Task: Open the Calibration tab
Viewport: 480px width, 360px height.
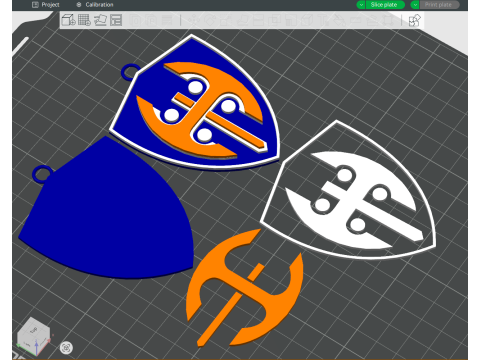Action: (x=95, y=5)
